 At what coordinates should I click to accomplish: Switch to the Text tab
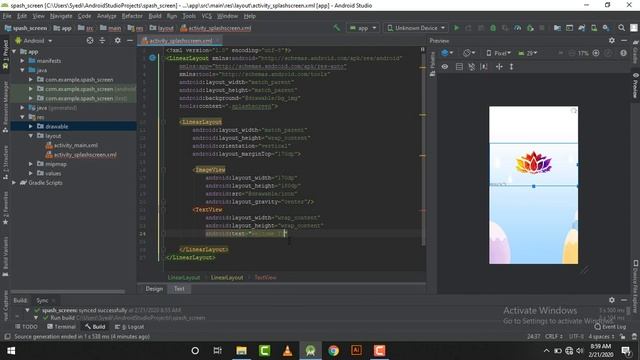179,289
